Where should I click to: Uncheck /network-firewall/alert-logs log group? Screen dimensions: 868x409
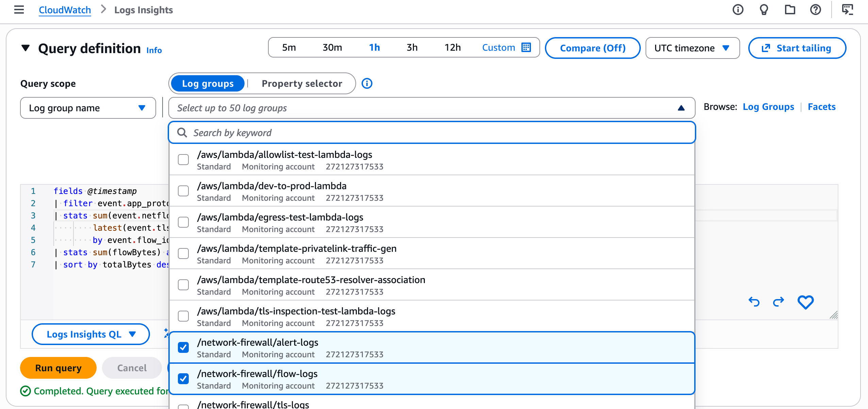pos(183,347)
